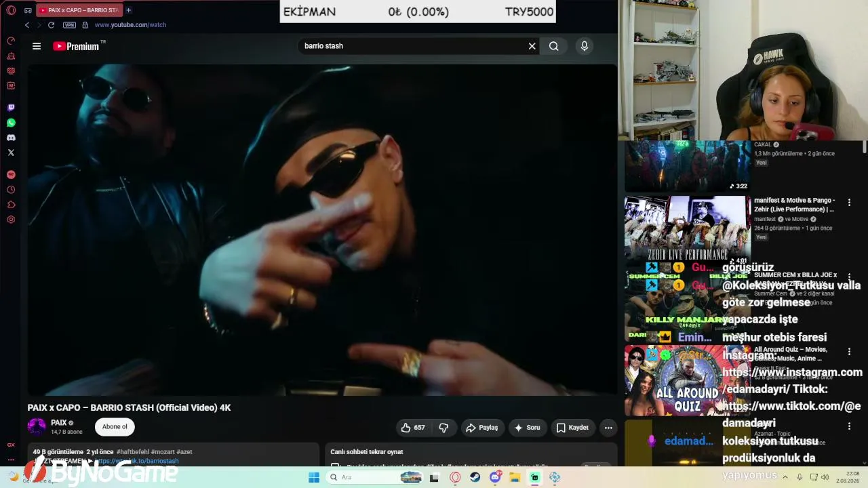Image resolution: width=868 pixels, height=488 pixels.
Task: Open Steam from the taskbar
Action: [475, 477]
